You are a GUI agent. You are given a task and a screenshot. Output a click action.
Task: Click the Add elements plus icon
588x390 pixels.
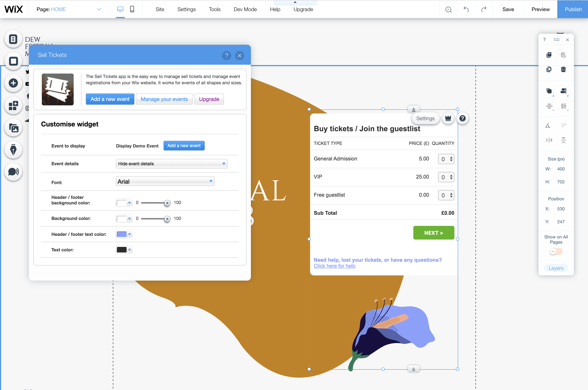point(13,83)
